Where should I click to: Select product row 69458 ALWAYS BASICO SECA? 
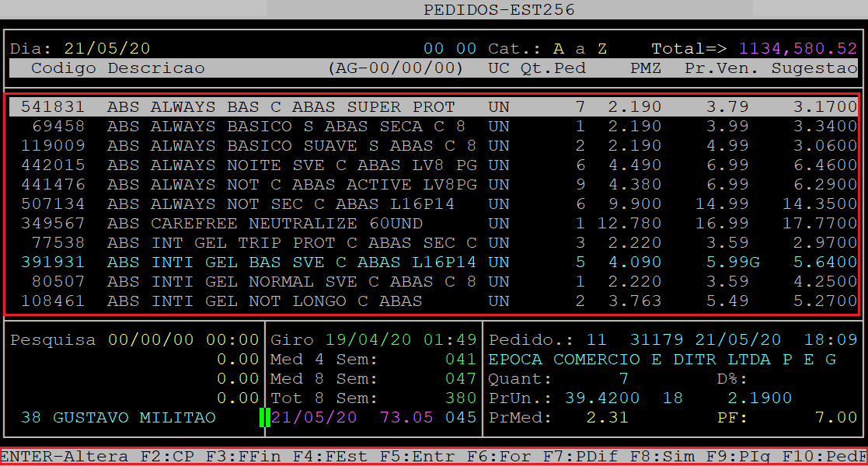click(280, 126)
